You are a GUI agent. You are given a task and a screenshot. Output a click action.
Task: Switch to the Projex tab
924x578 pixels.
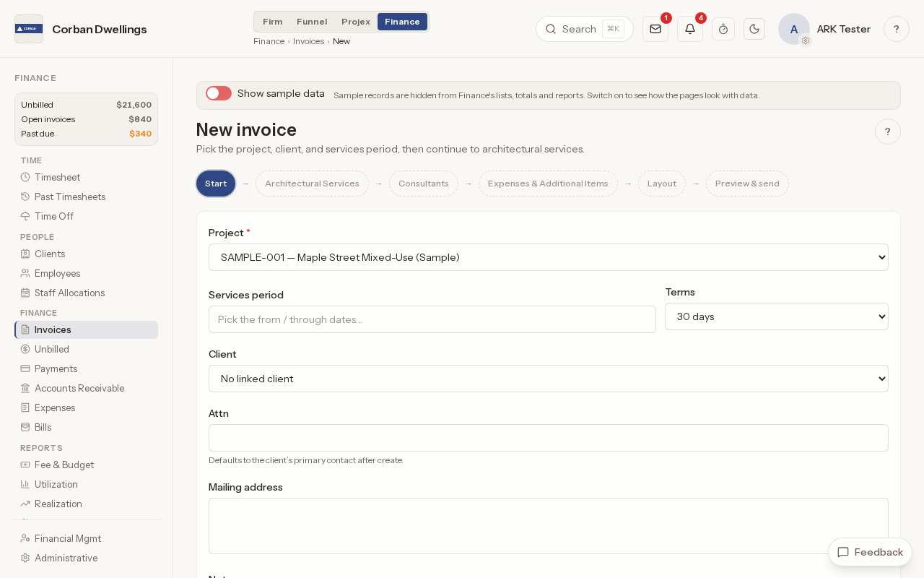(356, 22)
